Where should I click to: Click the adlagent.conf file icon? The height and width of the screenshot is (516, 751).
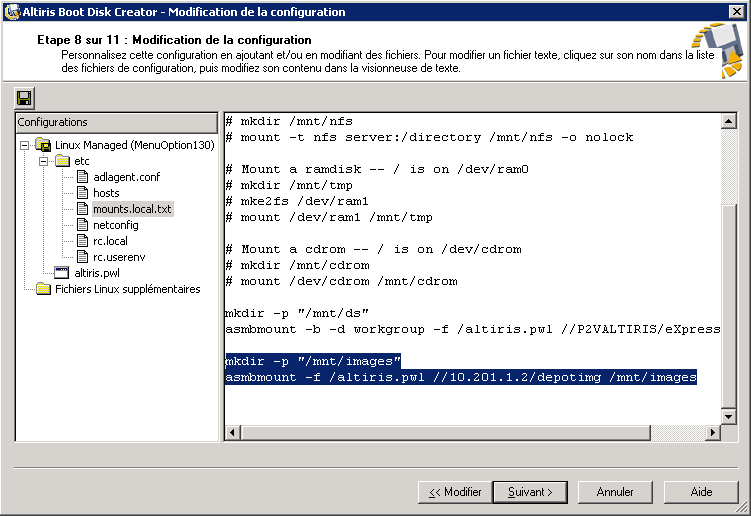click(83, 177)
